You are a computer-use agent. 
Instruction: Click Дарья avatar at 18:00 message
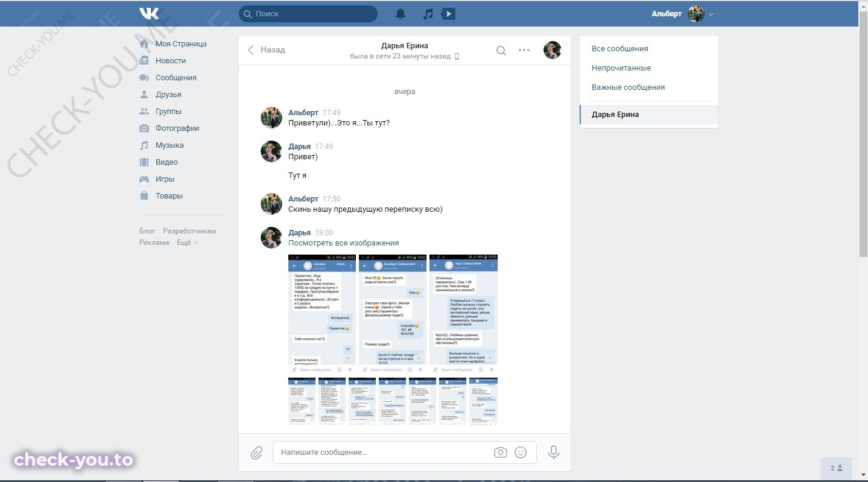click(271, 238)
